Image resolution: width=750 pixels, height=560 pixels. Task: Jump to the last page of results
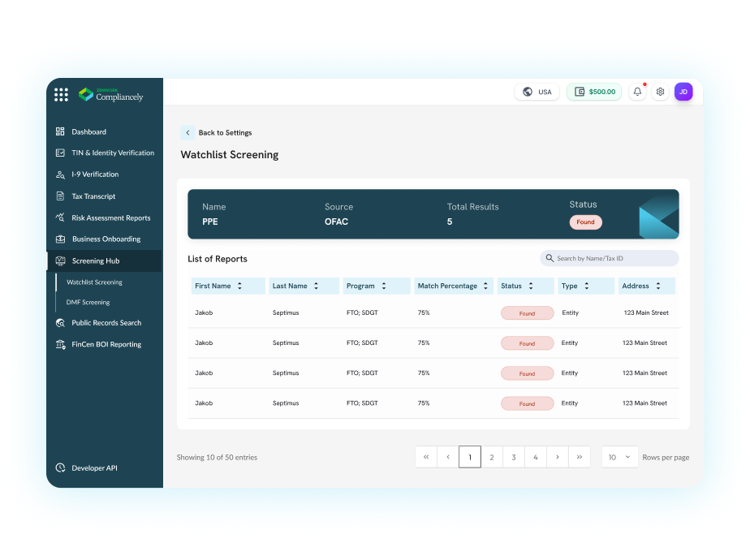(x=579, y=457)
